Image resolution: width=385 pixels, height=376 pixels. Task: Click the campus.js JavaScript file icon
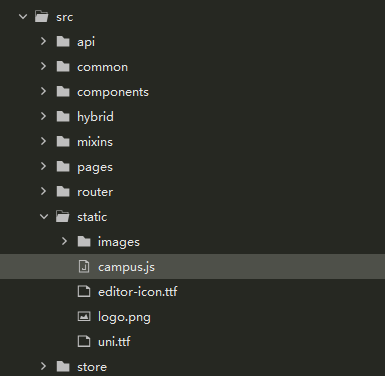[x=84, y=266]
